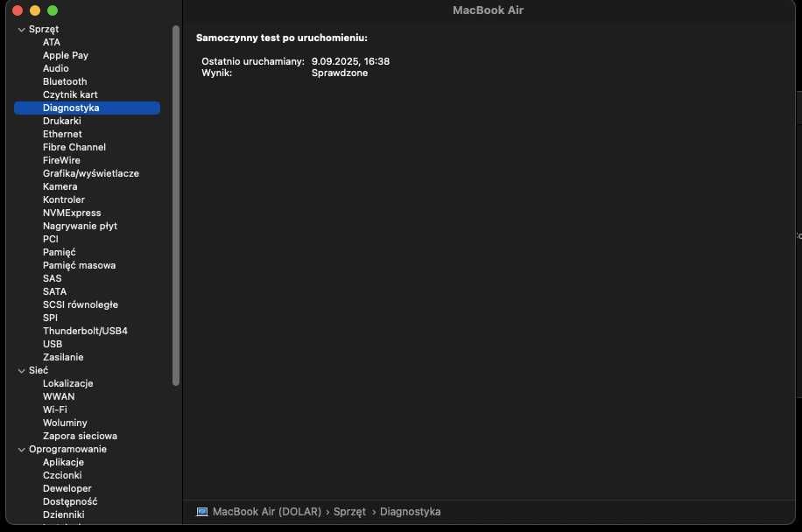Screen dimensions: 802x532
Task: Select USB in the sidebar
Action: (x=53, y=344)
